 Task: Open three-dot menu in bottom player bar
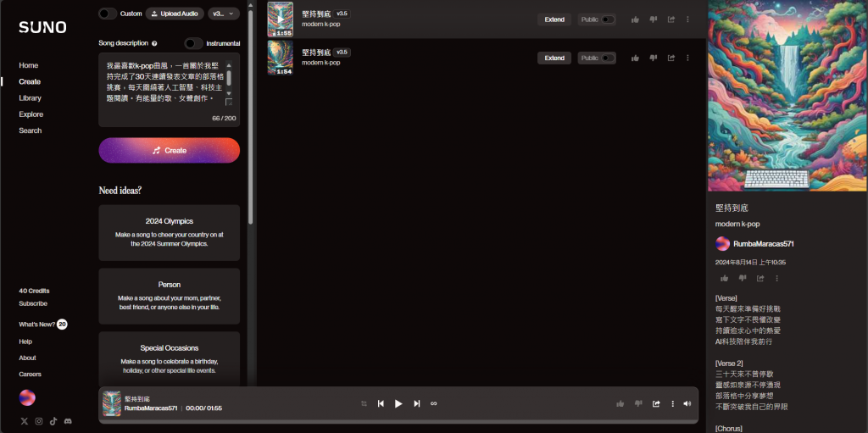(x=672, y=403)
